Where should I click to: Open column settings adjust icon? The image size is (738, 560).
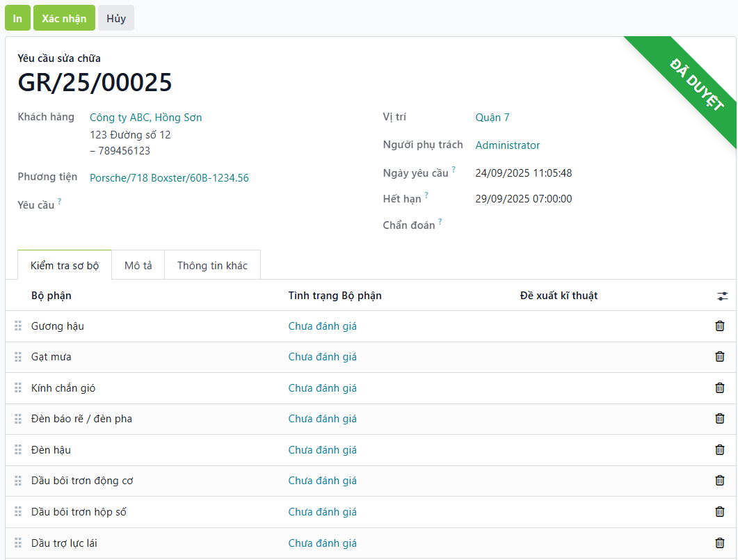click(x=723, y=296)
